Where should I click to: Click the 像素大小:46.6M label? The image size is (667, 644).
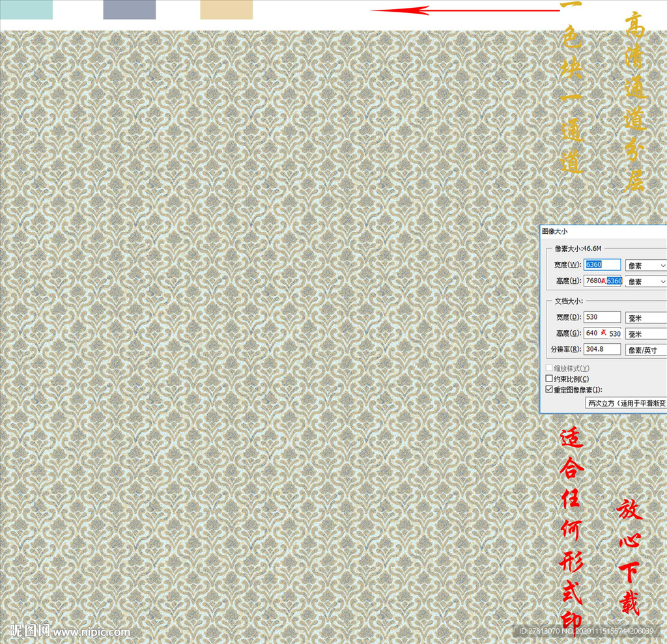578,248
